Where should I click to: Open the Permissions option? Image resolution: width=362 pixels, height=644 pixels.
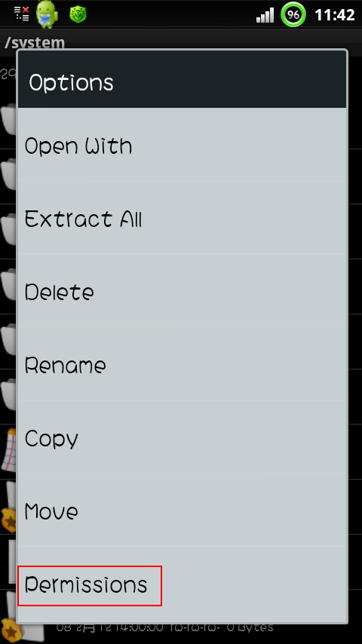[x=182, y=585]
